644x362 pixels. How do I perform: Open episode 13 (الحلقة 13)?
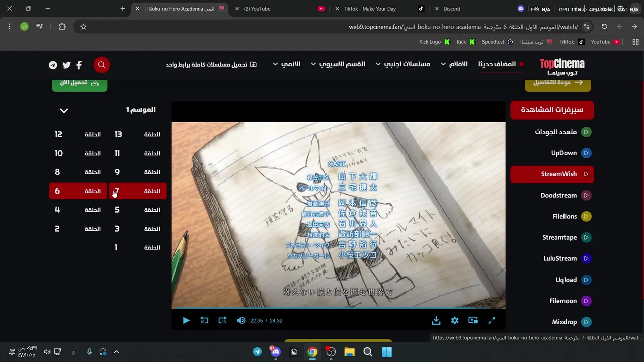click(x=137, y=134)
